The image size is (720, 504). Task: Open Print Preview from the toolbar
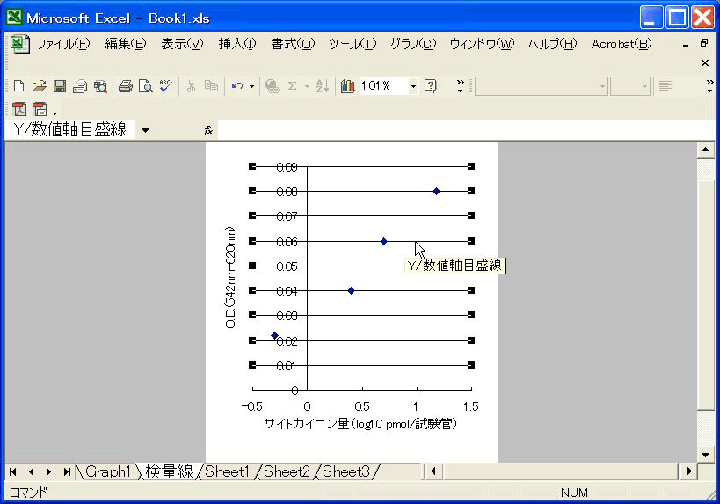click(x=145, y=87)
